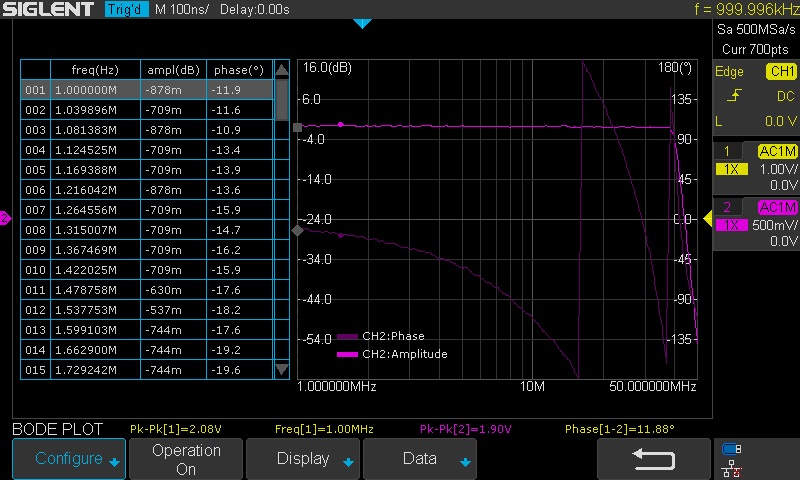Screen dimensions: 800x480
Task: Click the gray square amplitude axis marker
Action: click(297, 127)
